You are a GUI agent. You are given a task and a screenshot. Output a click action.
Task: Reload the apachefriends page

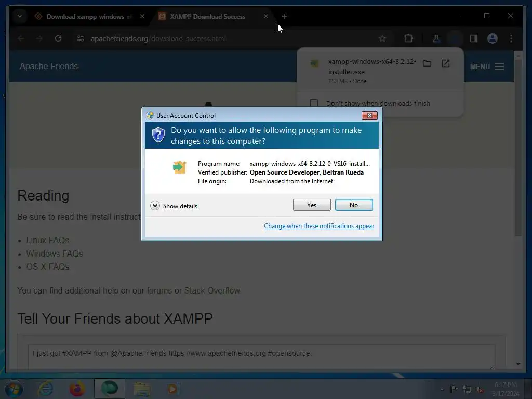(58, 38)
